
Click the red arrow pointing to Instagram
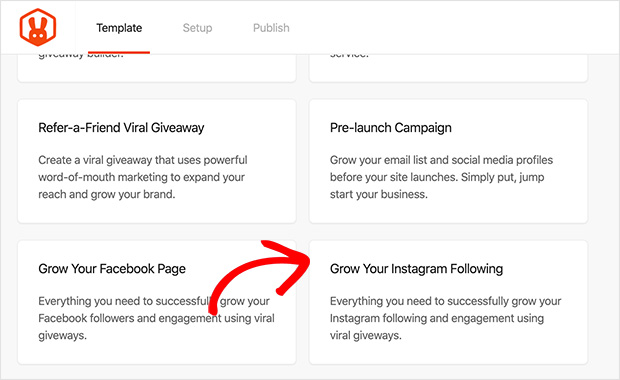coord(261,275)
